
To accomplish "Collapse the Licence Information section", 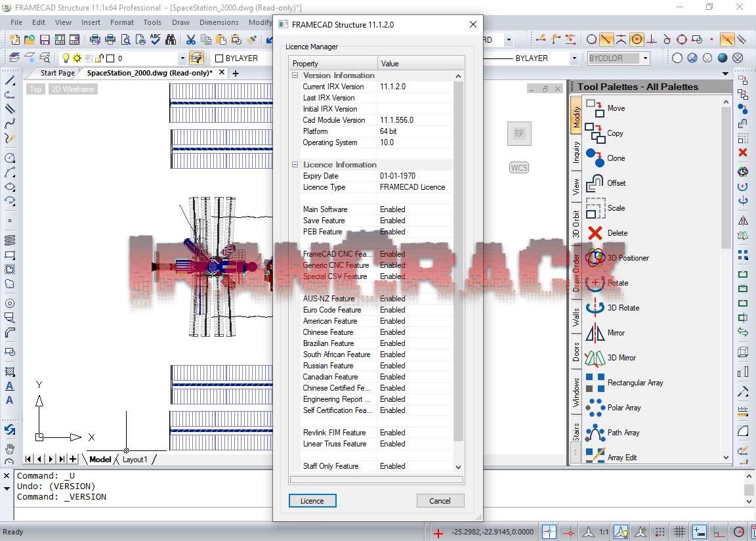I will tap(295, 165).
